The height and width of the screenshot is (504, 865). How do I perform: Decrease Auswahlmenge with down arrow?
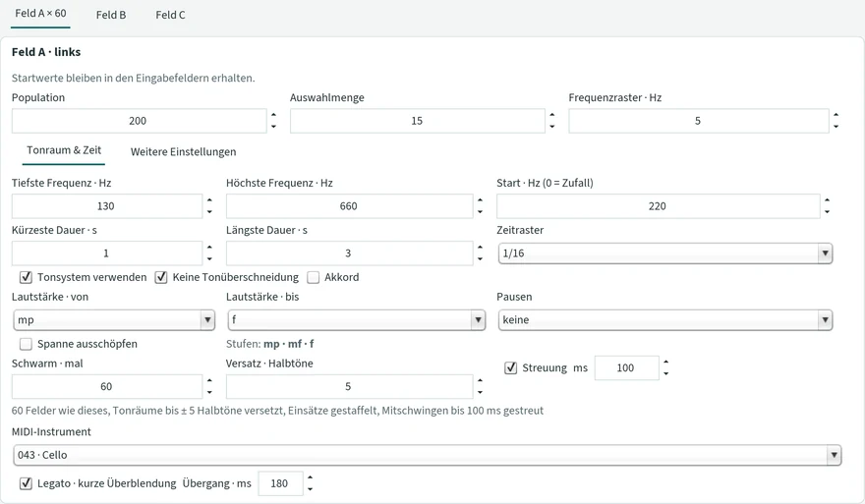pos(552,127)
